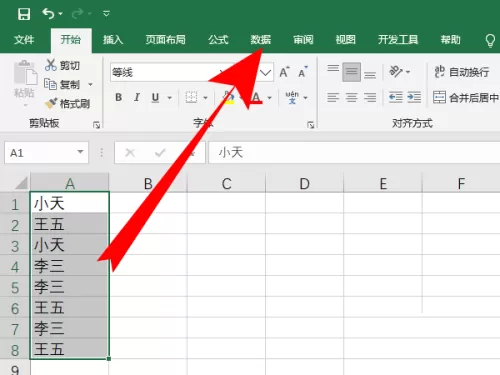Switch to the 插入 tab
Viewport: 500px width, 375px height.
[x=113, y=40]
